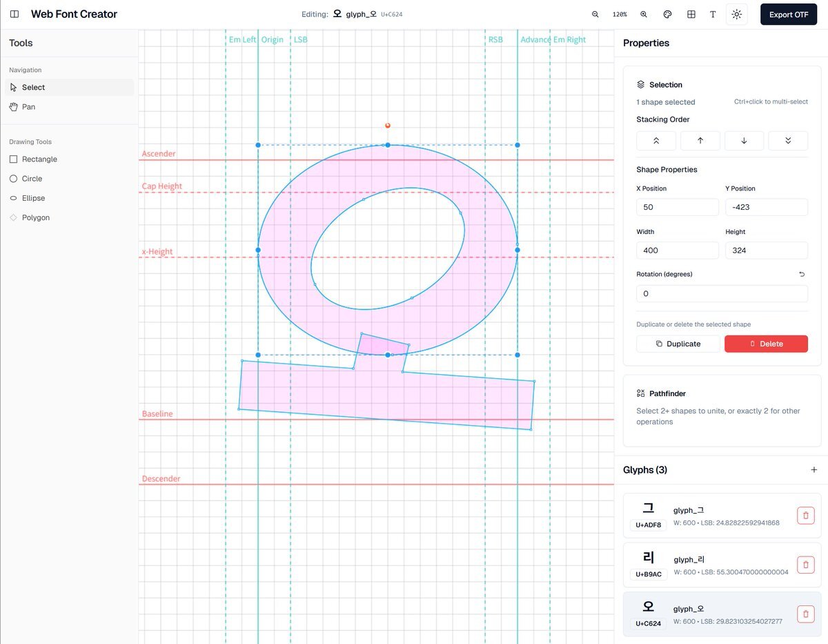Click the Em Left guide label
The height and width of the screenshot is (644, 828).
click(x=241, y=40)
